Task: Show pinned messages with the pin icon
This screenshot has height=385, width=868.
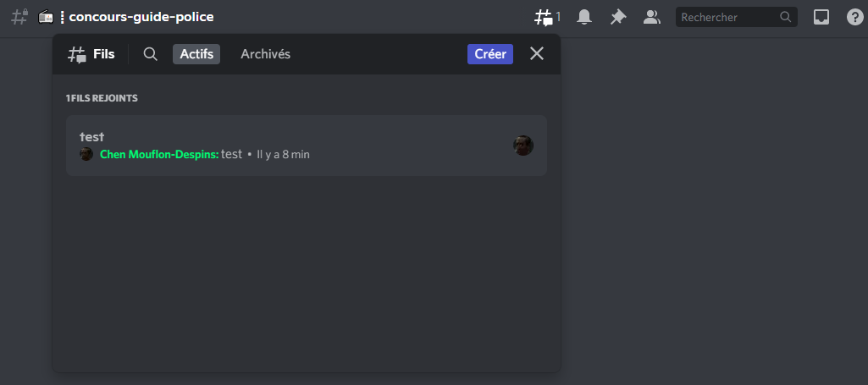Action: click(618, 17)
